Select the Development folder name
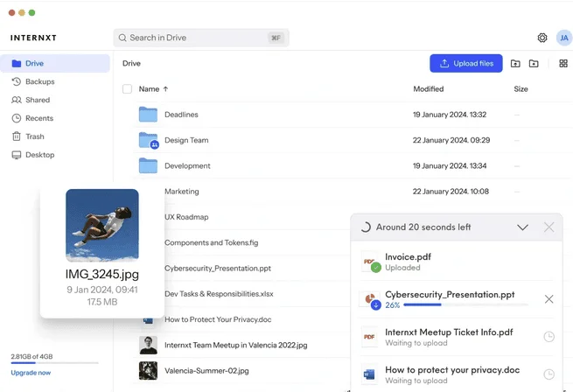Viewport: 573px width, 392px height. coord(187,165)
